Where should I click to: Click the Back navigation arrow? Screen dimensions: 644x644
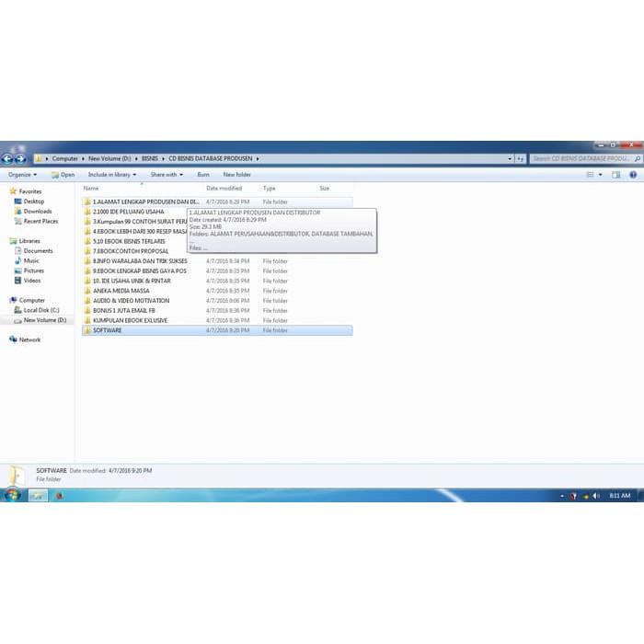8,158
